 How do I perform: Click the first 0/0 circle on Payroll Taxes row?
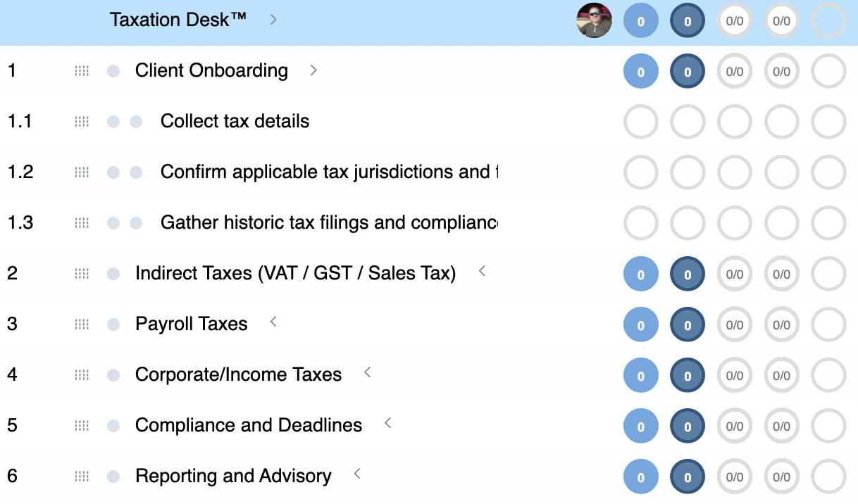735,325
